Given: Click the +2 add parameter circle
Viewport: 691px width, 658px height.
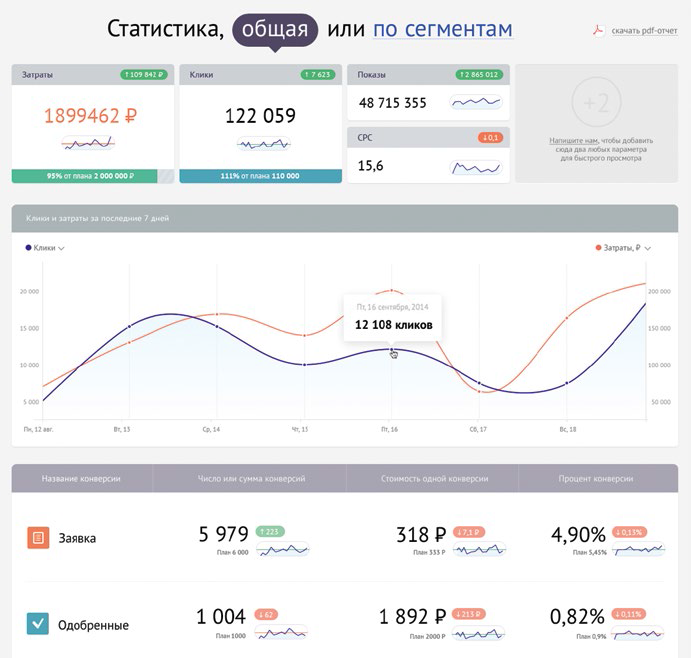Looking at the screenshot, I should [596, 102].
